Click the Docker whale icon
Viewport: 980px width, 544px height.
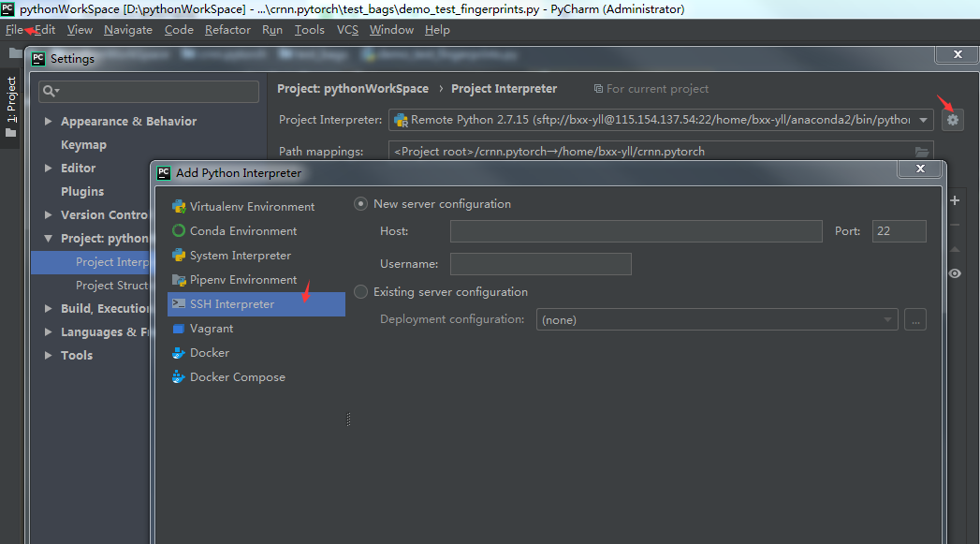pyautogui.click(x=179, y=353)
